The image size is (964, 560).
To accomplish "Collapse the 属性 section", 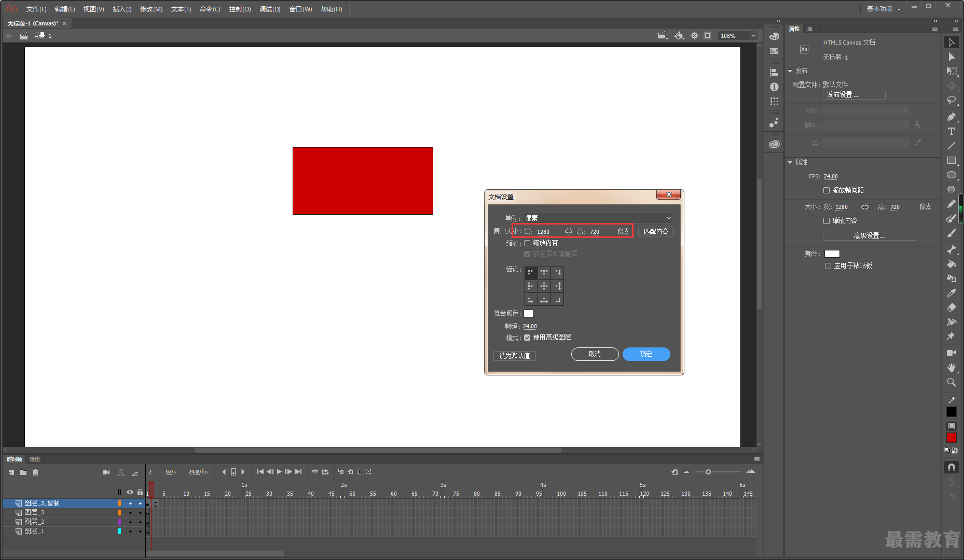I will point(790,162).
